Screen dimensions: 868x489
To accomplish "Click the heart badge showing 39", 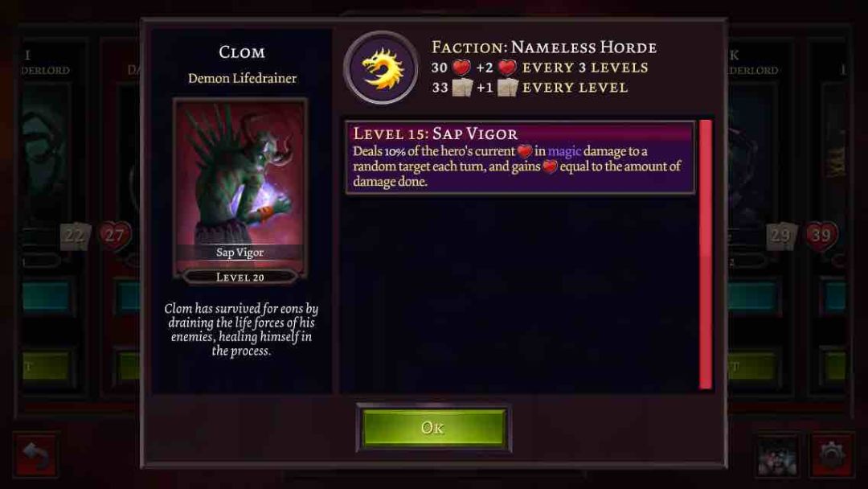I will (820, 236).
